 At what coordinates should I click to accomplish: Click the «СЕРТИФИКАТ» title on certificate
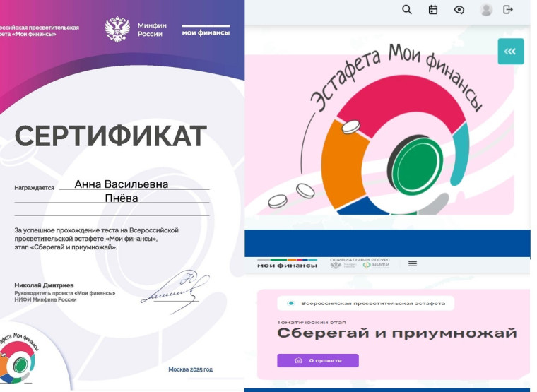pyautogui.click(x=111, y=136)
